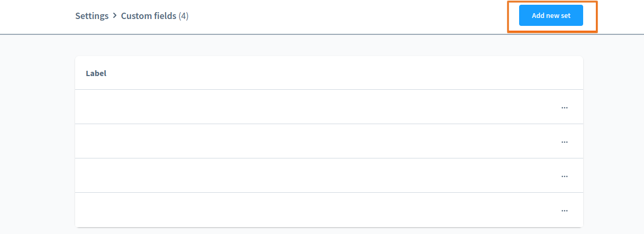Click the Add new set button
The height and width of the screenshot is (234, 644).
(x=551, y=15)
